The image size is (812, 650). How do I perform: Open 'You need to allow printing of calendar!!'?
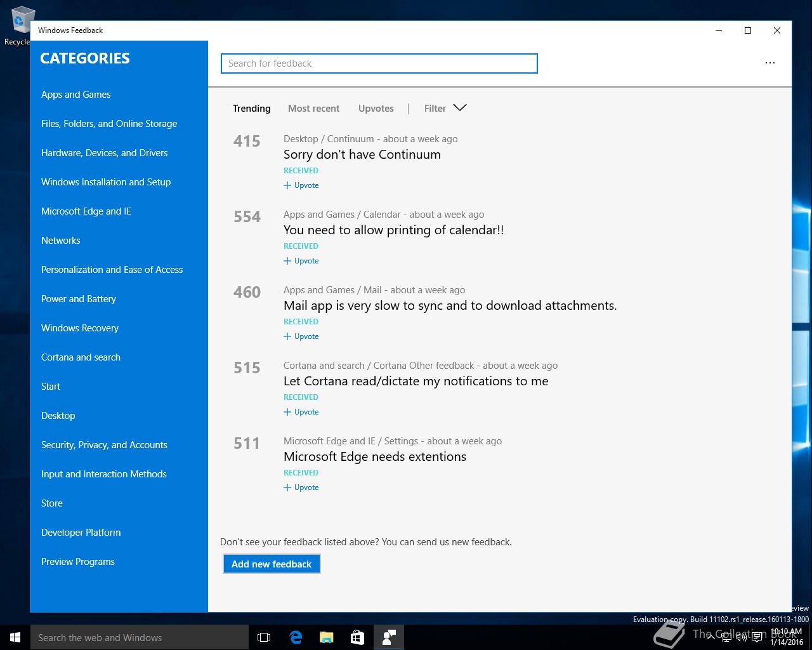(x=394, y=230)
